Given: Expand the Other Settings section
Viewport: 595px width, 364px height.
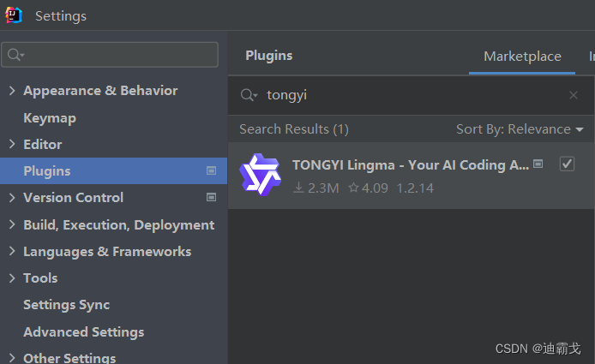Looking at the screenshot, I should point(12,358).
